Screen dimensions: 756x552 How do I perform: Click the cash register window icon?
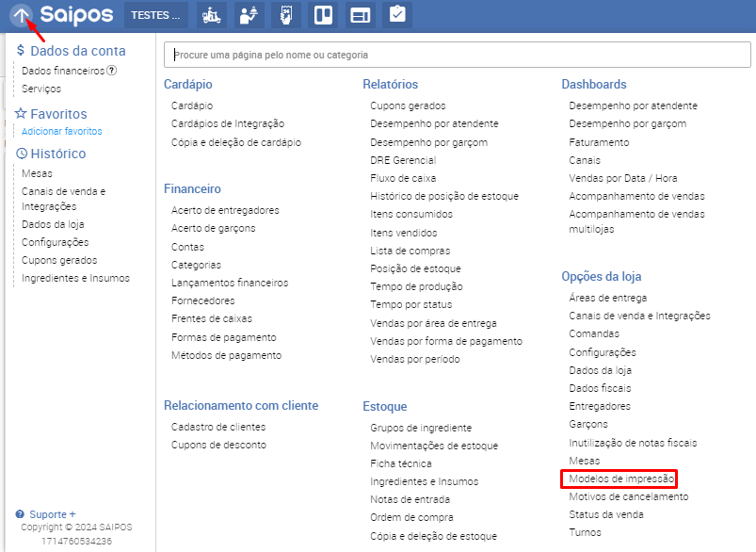point(360,16)
